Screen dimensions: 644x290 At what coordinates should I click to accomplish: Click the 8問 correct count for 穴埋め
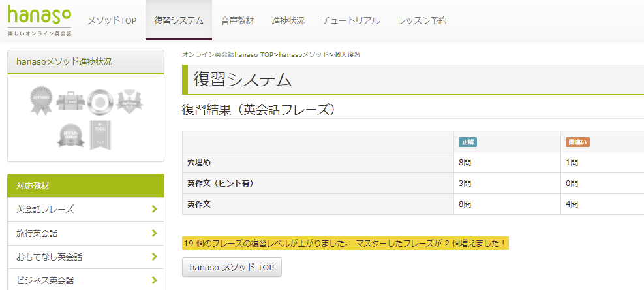465,163
